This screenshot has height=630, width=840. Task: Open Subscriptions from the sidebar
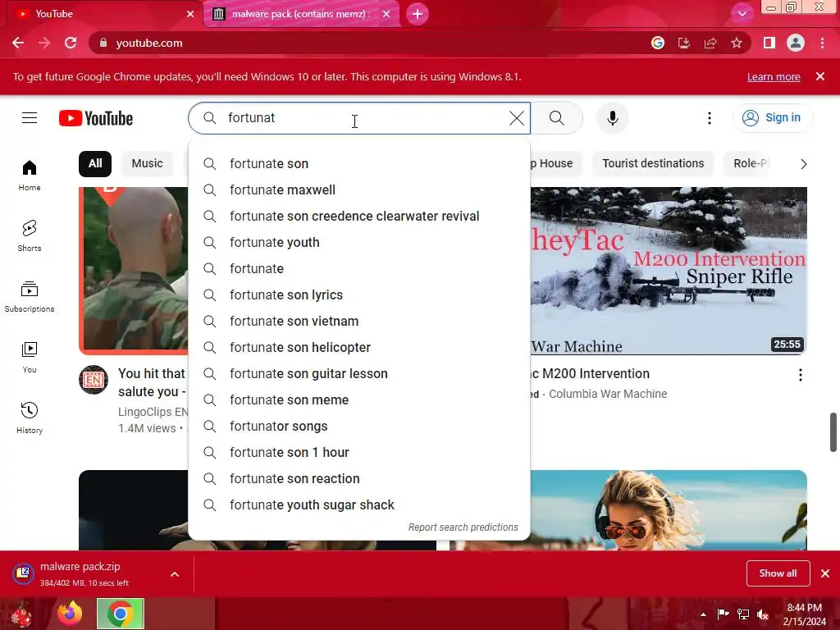[30, 297]
